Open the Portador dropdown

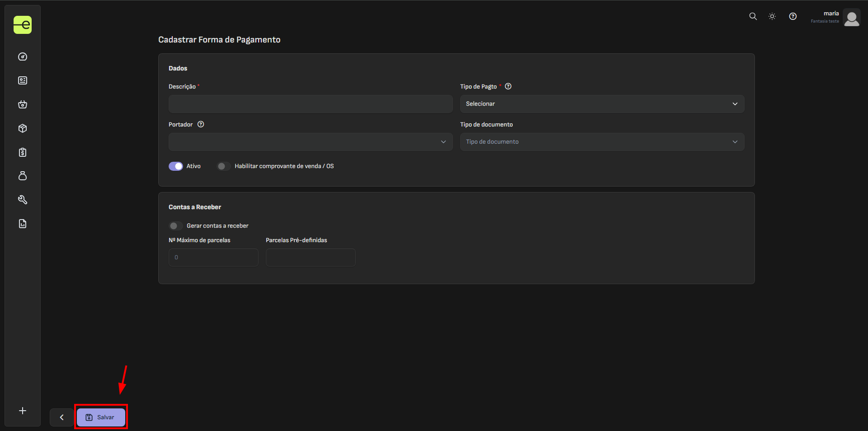[x=311, y=142]
